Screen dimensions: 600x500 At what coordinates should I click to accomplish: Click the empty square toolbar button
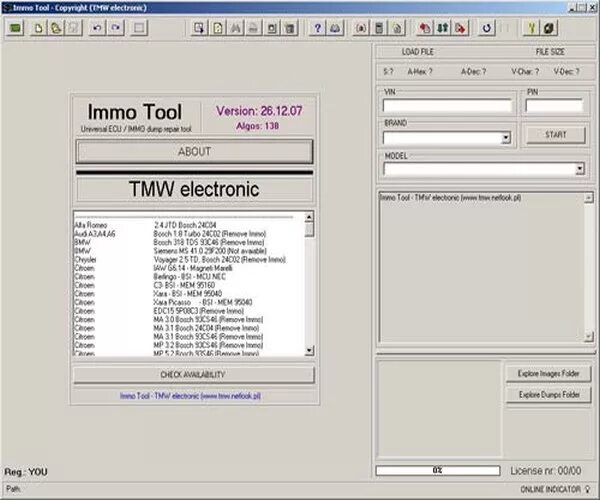coord(139,28)
